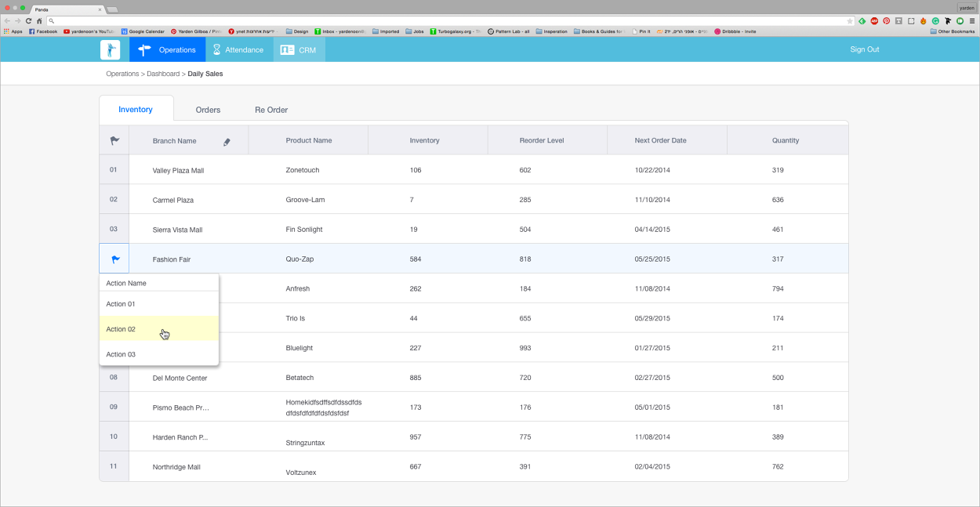Select the Operations signpost icon
The height and width of the screenshot is (507, 980).
coord(143,49)
